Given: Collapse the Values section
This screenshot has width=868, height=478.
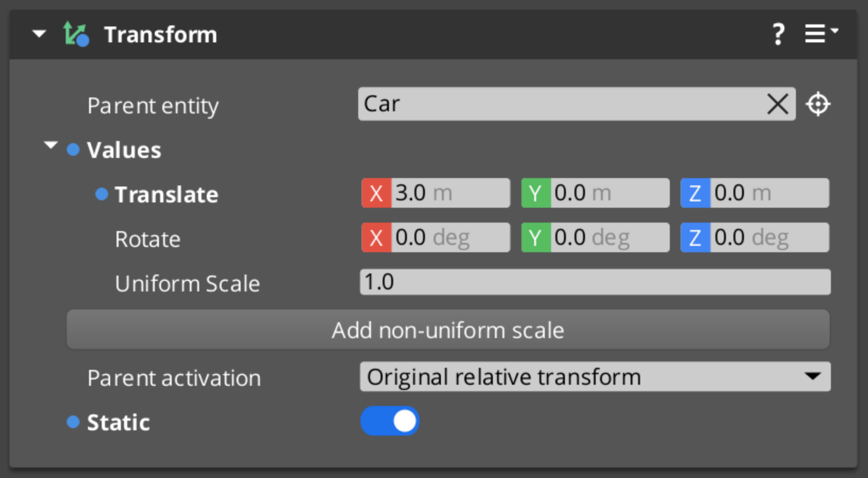Looking at the screenshot, I should point(50,144).
